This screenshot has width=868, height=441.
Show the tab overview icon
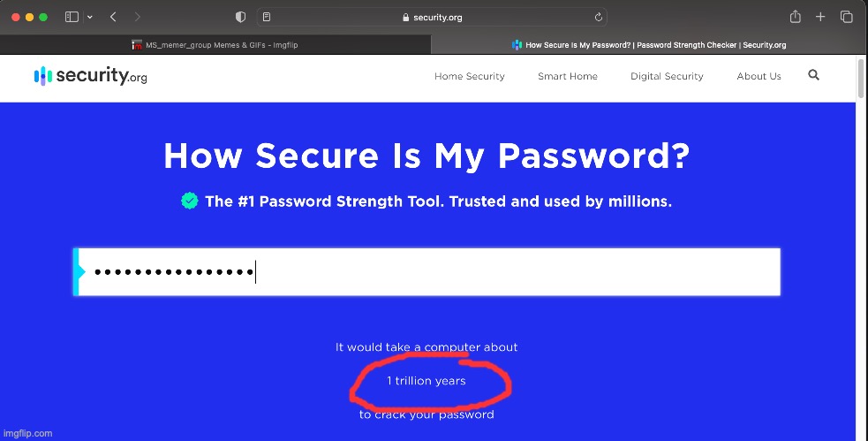(x=846, y=17)
